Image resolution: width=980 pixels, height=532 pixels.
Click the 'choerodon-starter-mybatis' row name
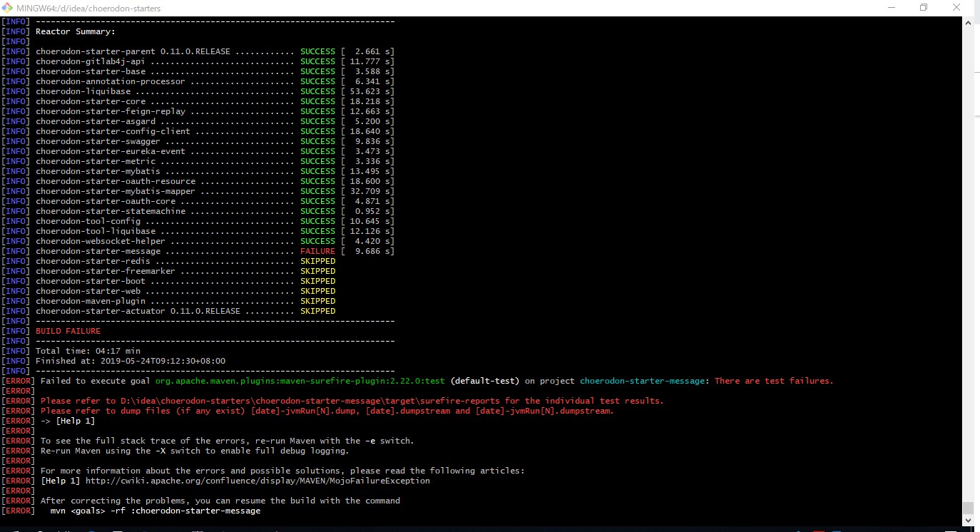point(98,171)
